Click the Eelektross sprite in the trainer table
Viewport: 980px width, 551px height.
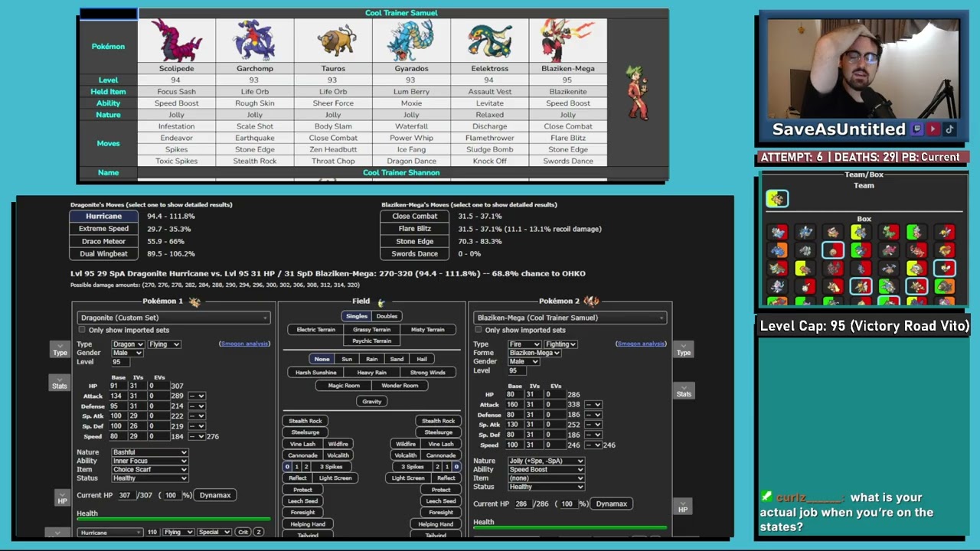(x=490, y=42)
